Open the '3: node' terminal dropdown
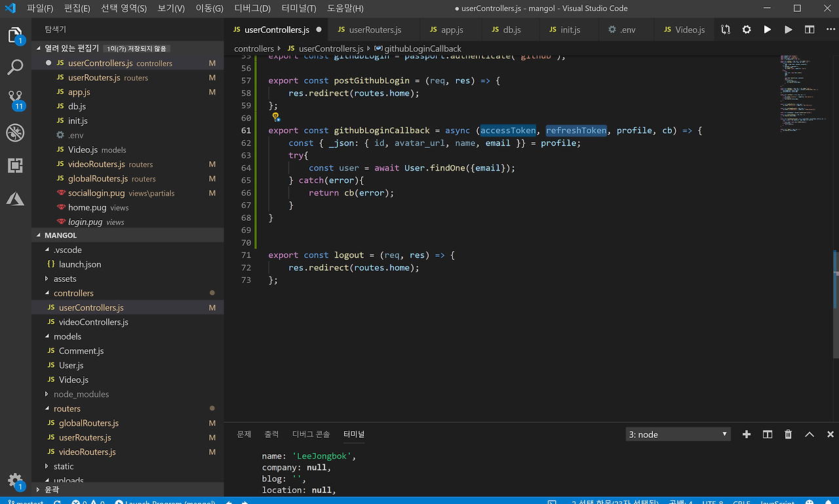Image resolution: width=839 pixels, height=504 pixels. point(678,434)
